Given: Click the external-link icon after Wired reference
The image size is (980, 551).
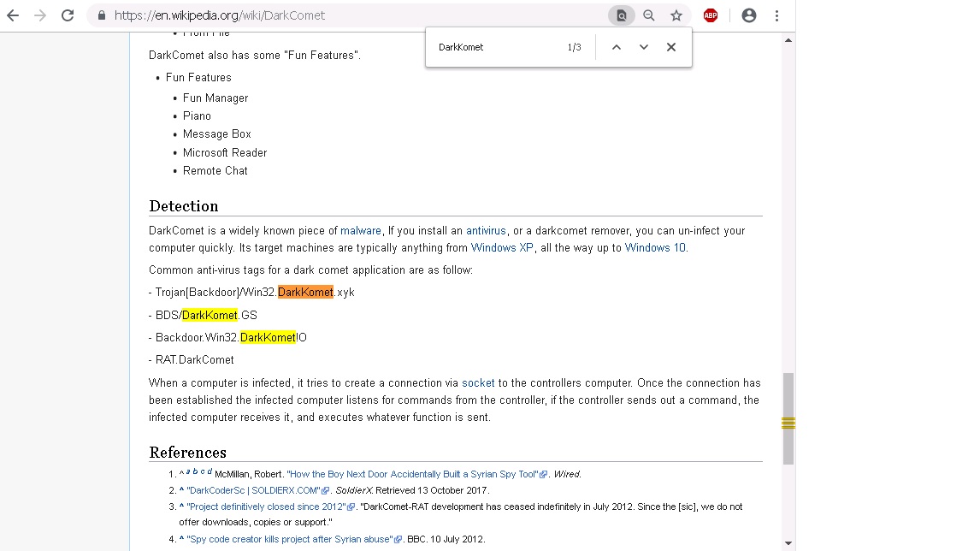Looking at the screenshot, I should 544,475.
